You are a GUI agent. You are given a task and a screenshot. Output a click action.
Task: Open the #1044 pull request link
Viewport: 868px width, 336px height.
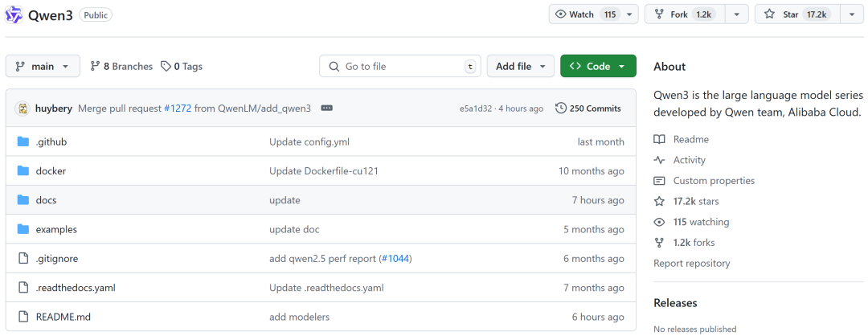[395, 259]
